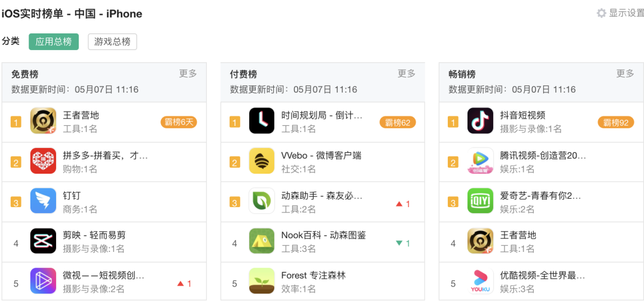
Task: Click the 腾讯视频-创造营 app name
Action: point(543,155)
